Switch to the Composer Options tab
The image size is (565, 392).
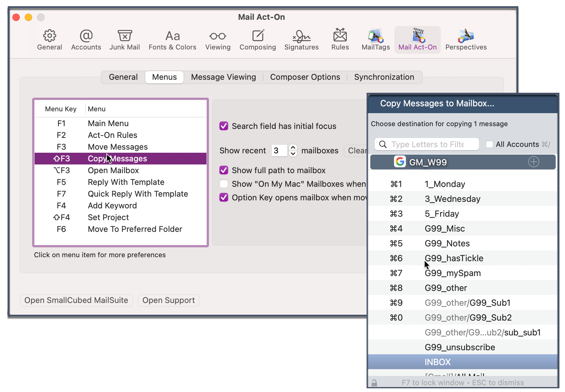click(305, 77)
